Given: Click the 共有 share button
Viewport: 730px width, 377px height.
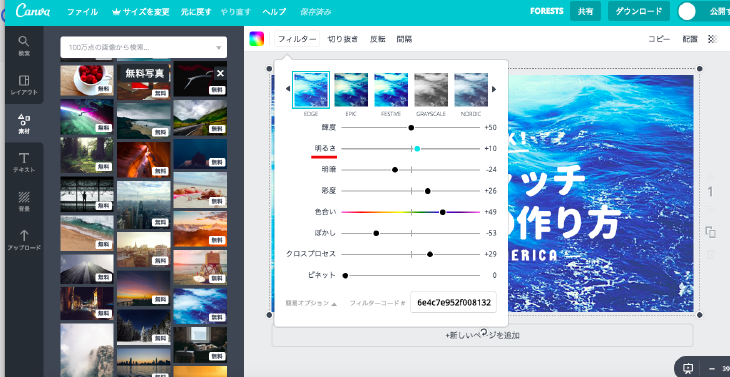Looking at the screenshot, I should [x=586, y=12].
